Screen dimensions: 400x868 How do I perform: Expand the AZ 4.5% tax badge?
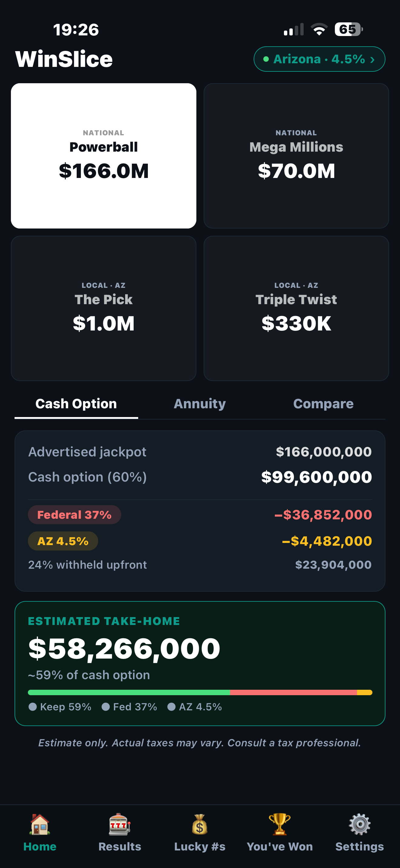point(63,541)
